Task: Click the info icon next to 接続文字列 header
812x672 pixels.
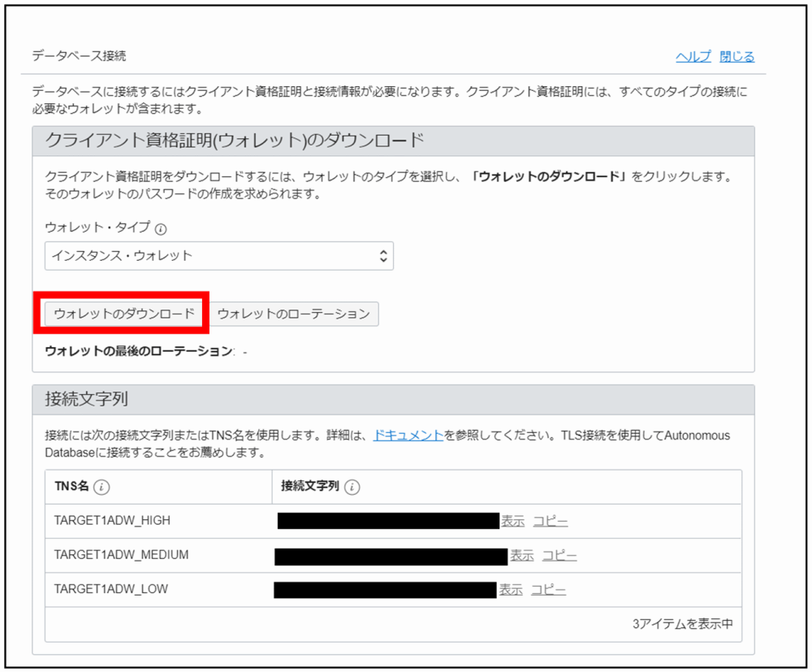Action: coord(352,487)
